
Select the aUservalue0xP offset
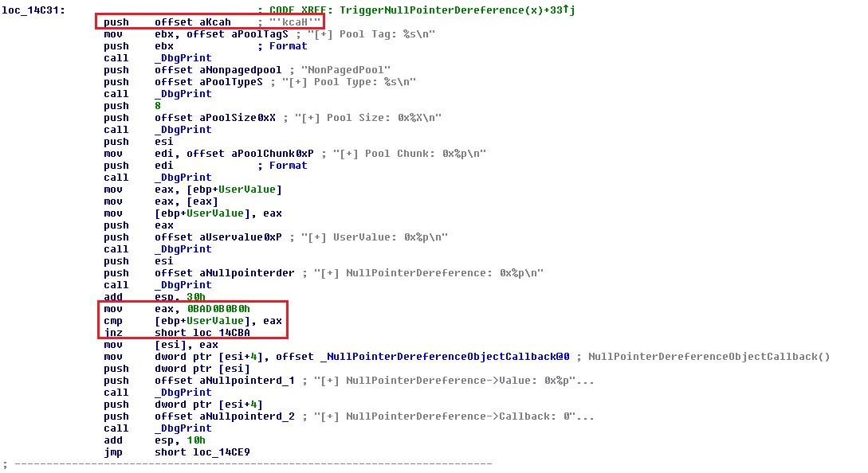coord(240,237)
